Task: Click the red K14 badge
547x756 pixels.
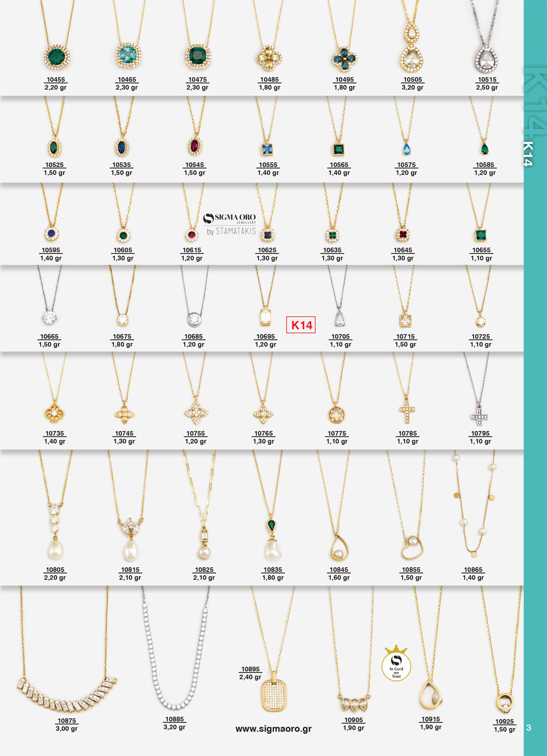Action: 301,325
